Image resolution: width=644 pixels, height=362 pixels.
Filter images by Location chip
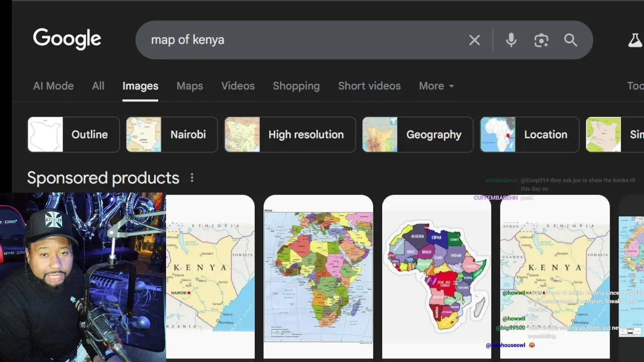[x=530, y=134]
